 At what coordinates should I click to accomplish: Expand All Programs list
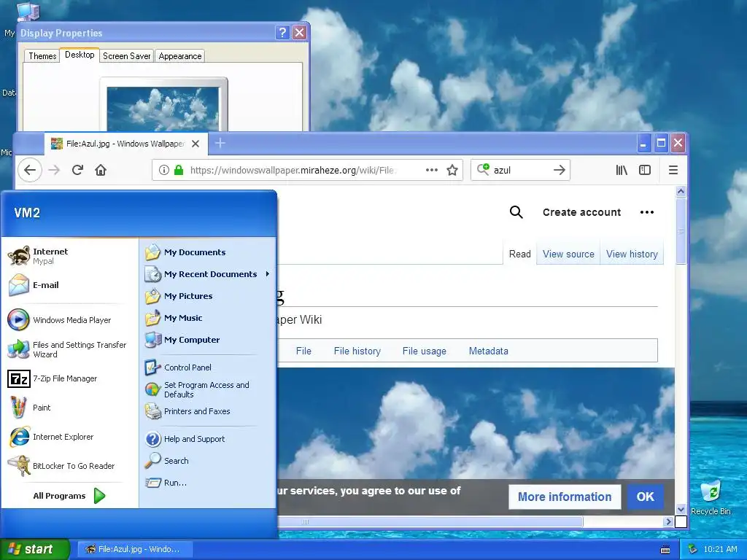coord(69,496)
